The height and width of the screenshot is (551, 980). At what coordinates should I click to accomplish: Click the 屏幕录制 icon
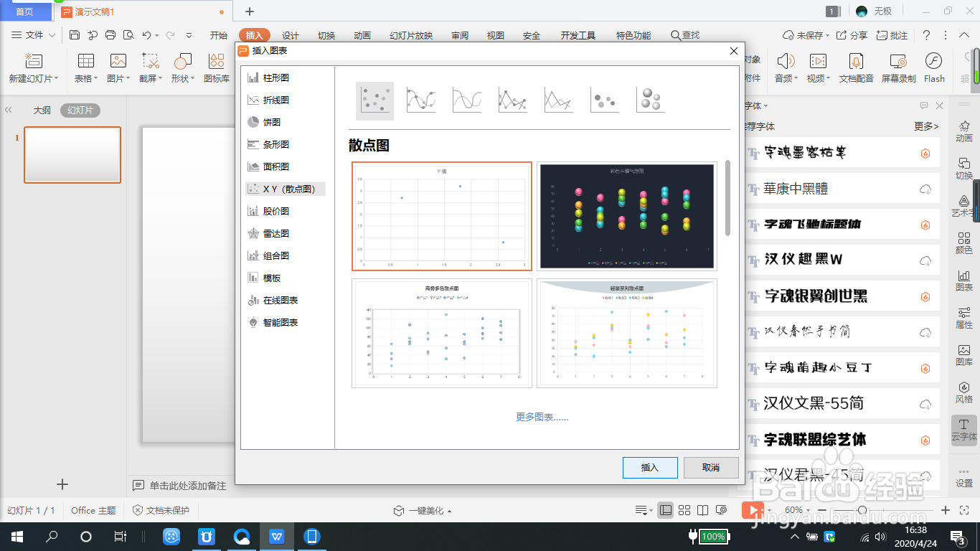[x=899, y=68]
